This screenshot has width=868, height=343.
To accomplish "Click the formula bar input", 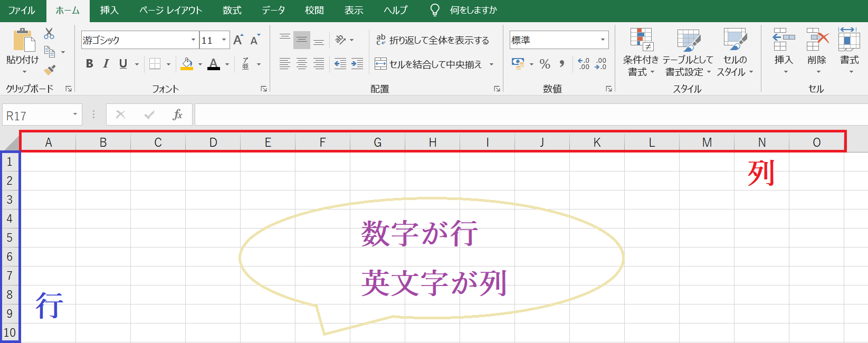I will point(530,115).
